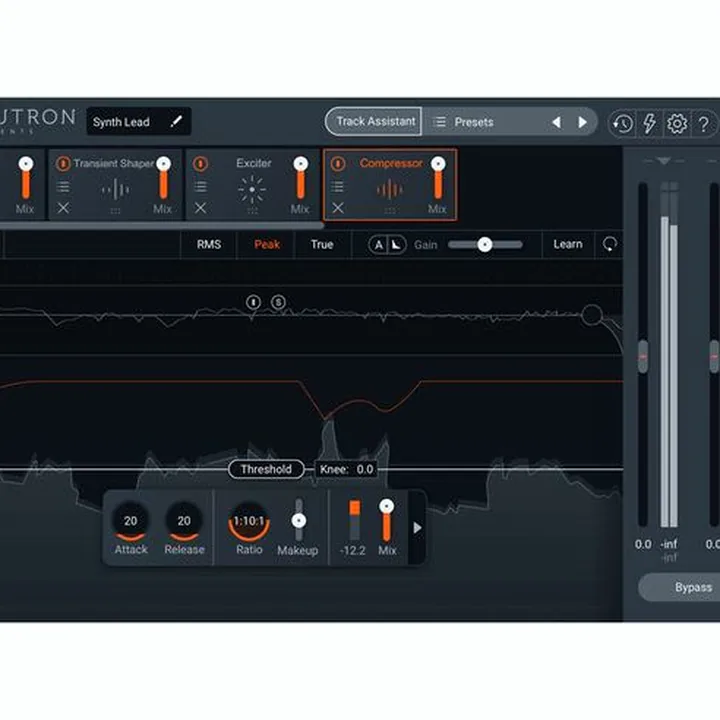Toggle the sidechain band bypass icon
720x720 pixels.
253,302
